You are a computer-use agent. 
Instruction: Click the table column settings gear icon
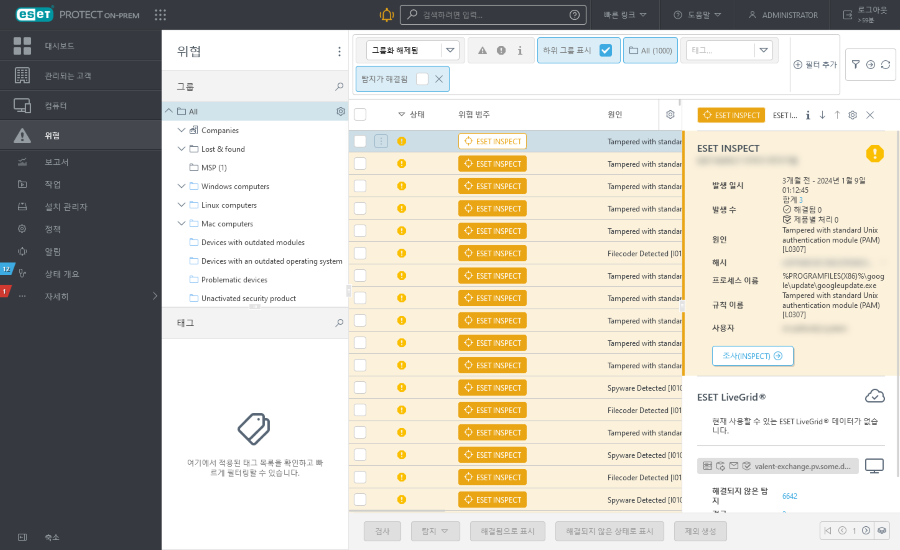[670, 115]
